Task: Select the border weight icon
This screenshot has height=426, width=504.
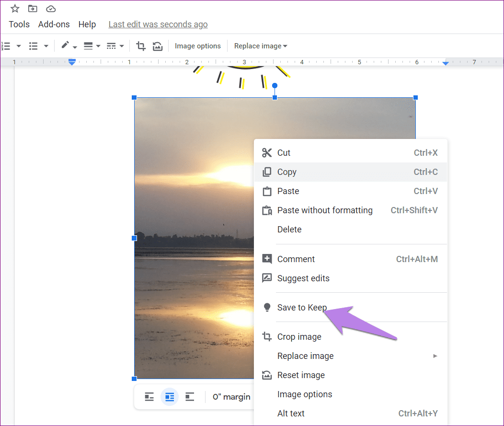Action: 89,46
